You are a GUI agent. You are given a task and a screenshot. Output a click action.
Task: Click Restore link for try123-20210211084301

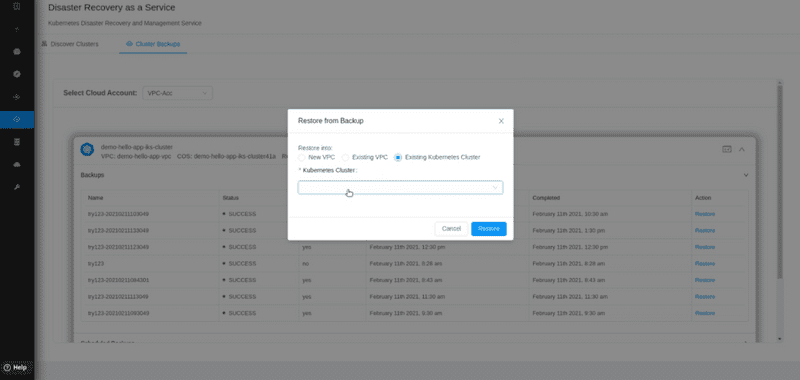click(705, 280)
